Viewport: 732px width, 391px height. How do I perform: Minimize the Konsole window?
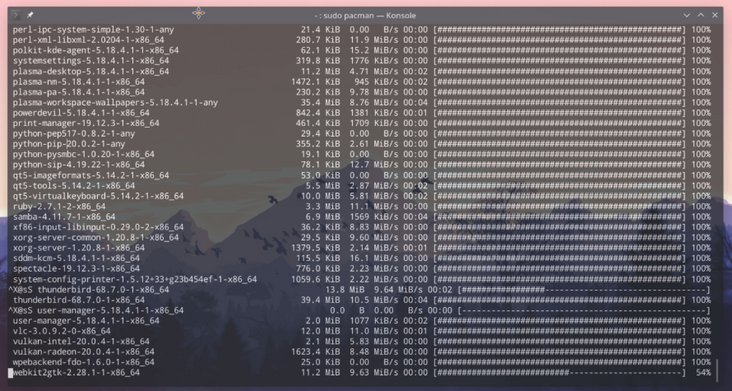click(x=687, y=15)
